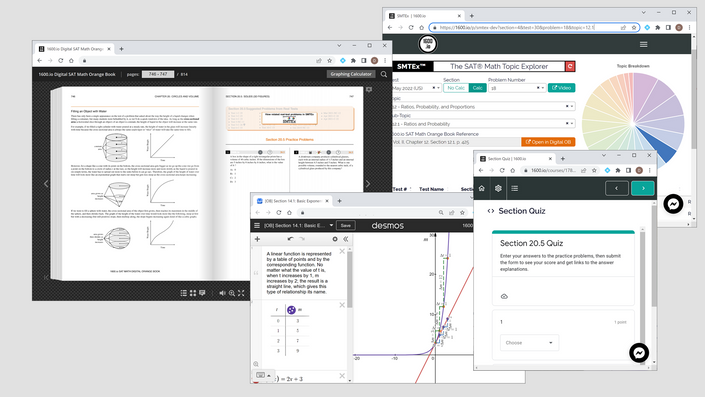The height and width of the screenshot is (397, 705).
Task: Open Messenger chat bubble in Section Quiz window
Action: pos(639,353)
